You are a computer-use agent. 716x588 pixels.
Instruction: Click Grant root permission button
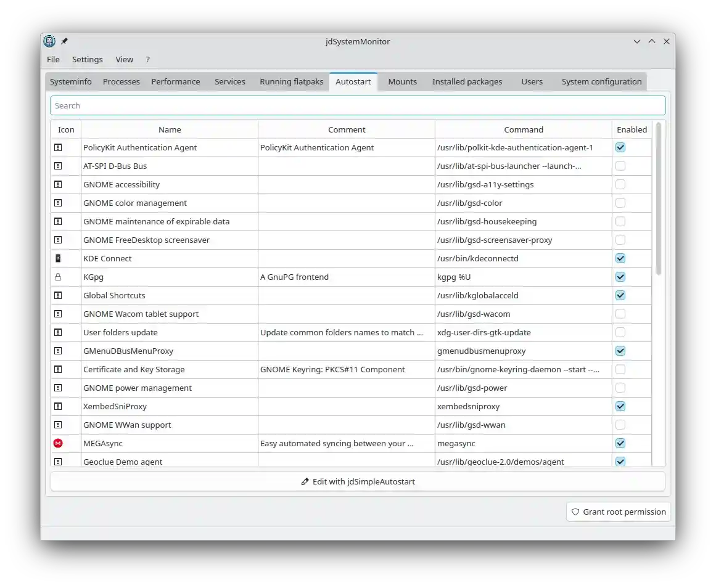click(619, 512)
